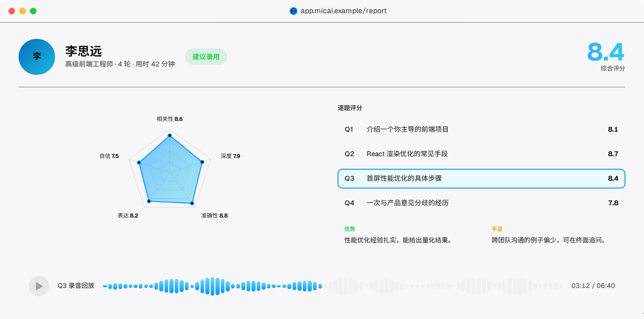Seek within the Q3 audio waveform

(333, 286)
